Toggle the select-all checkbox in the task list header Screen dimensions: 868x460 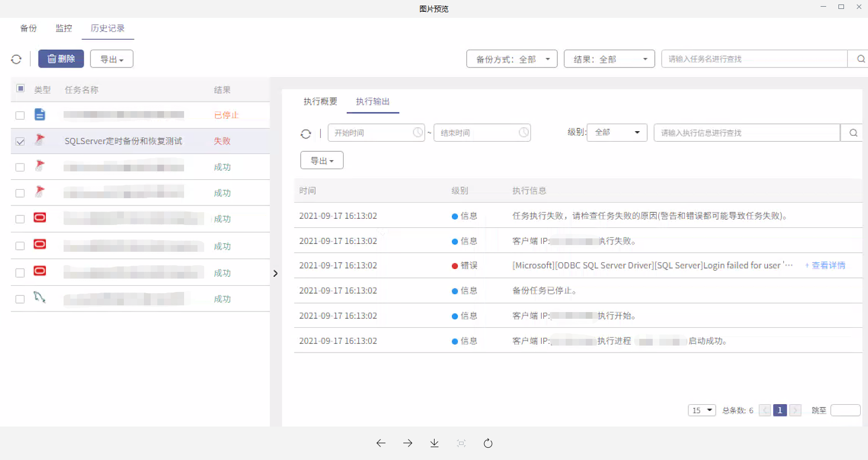coord(20,88)
